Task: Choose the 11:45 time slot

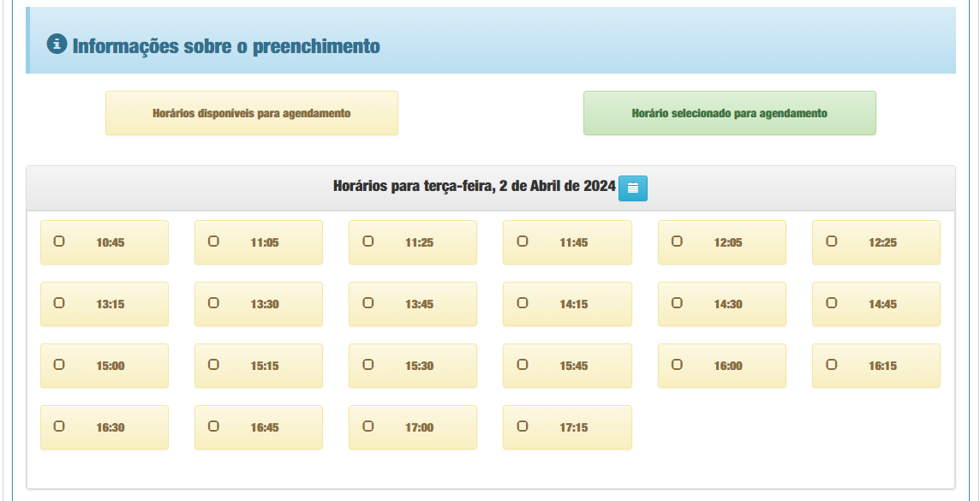Action: point(523,242)
